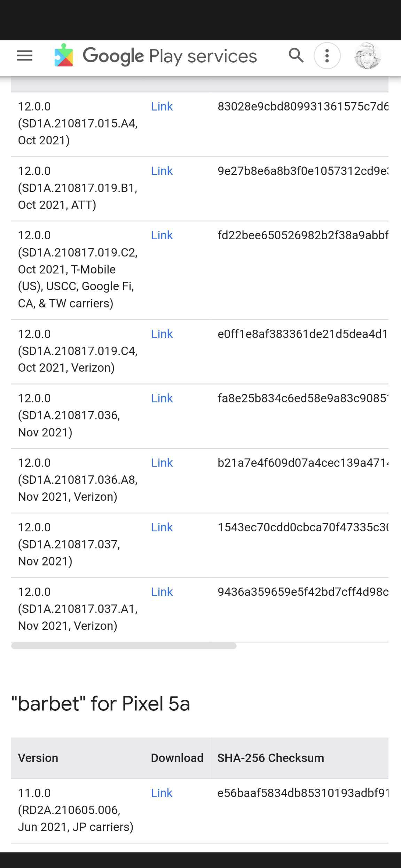Click the "barbet" for Pixel 5a heading
The width and height of the screenshot is (401, 868).
click(101, 704)
